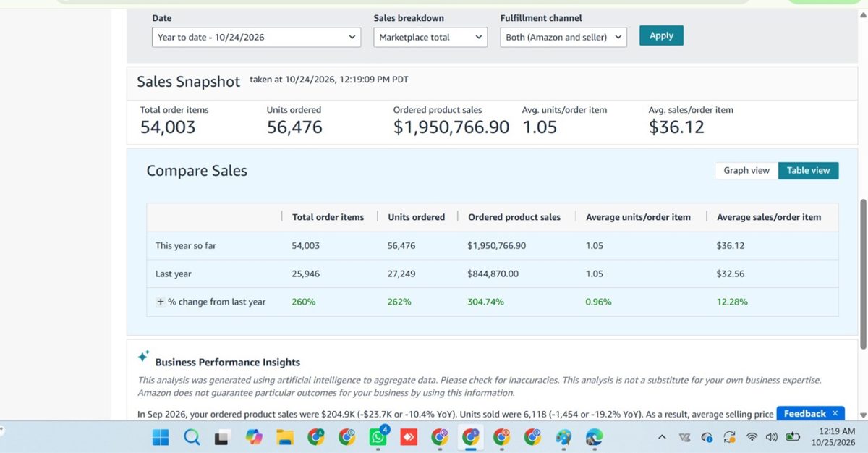868x453 pixels.
Task: Close the Feedback popup with X
Action: click(x=835, y=413)
